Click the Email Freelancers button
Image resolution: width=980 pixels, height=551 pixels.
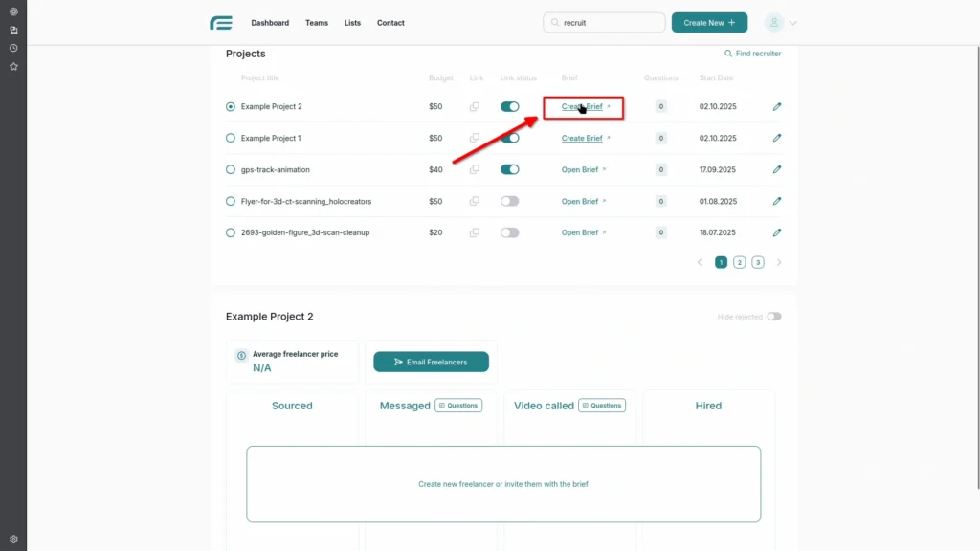[431, 362]
